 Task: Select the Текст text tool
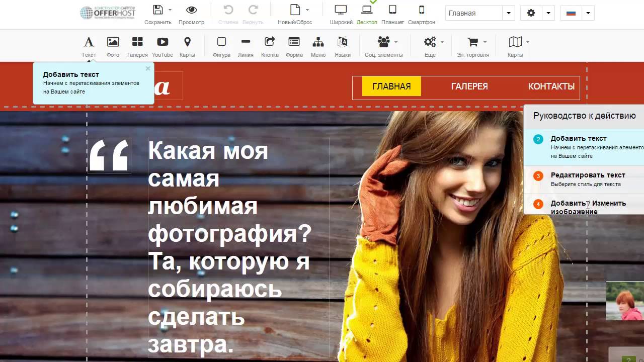coord(89,47)
